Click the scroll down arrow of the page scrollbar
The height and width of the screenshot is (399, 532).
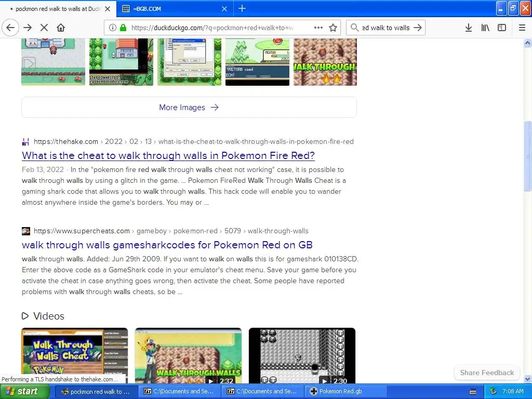click(x=528, y=379)
